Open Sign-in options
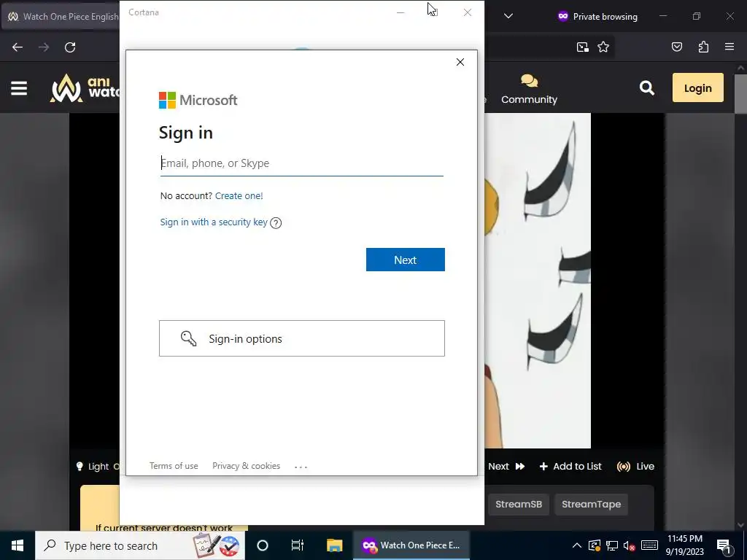The height and width of the screenshot is (560, 747). click(x=301, y=338)
